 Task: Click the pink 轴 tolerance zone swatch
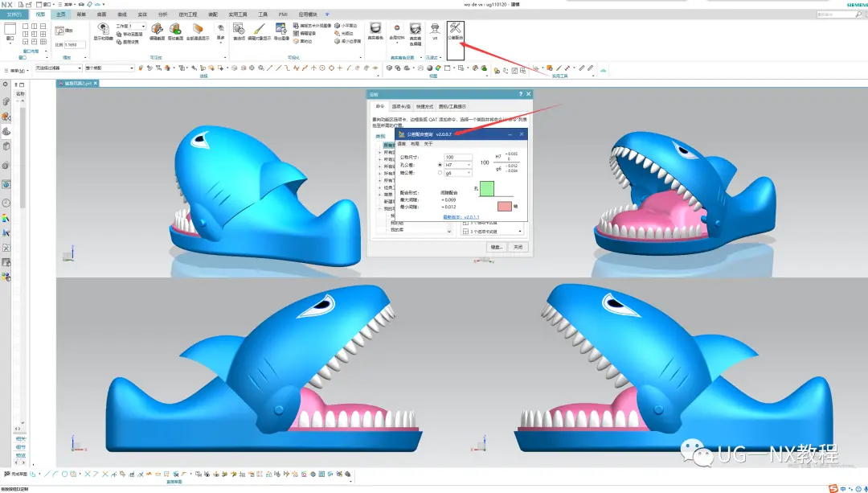pyautogui.click(x=504, y=206)
